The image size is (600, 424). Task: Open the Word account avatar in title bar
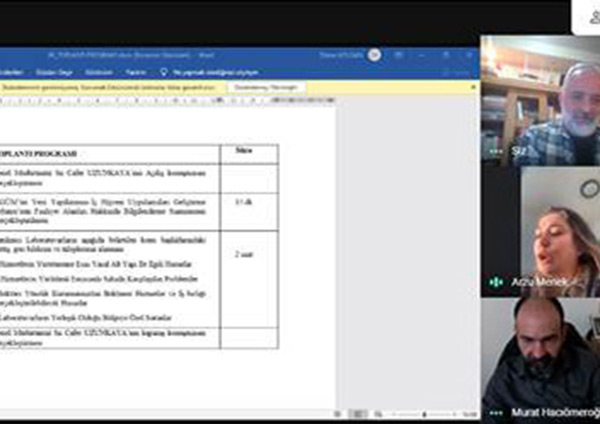coord(375,55)
